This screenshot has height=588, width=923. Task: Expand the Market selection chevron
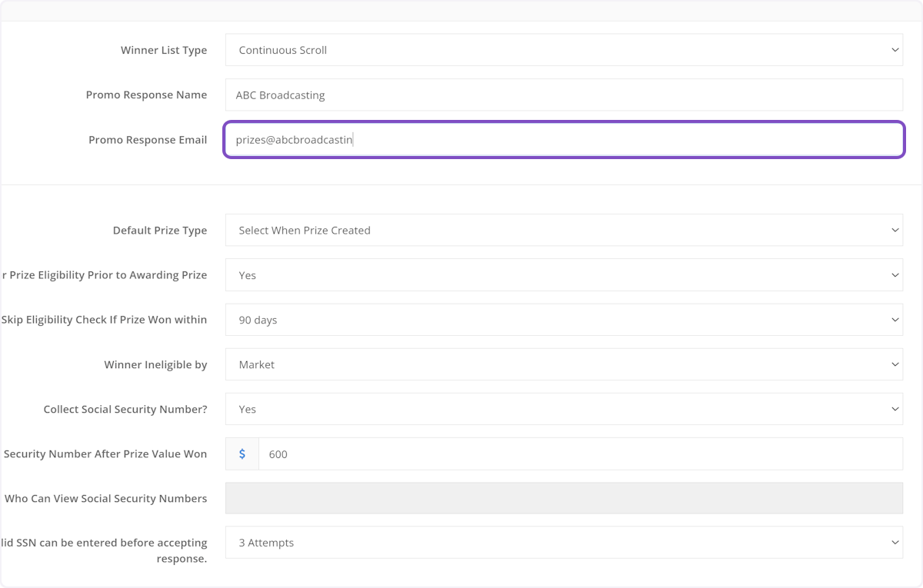(895, 364)
